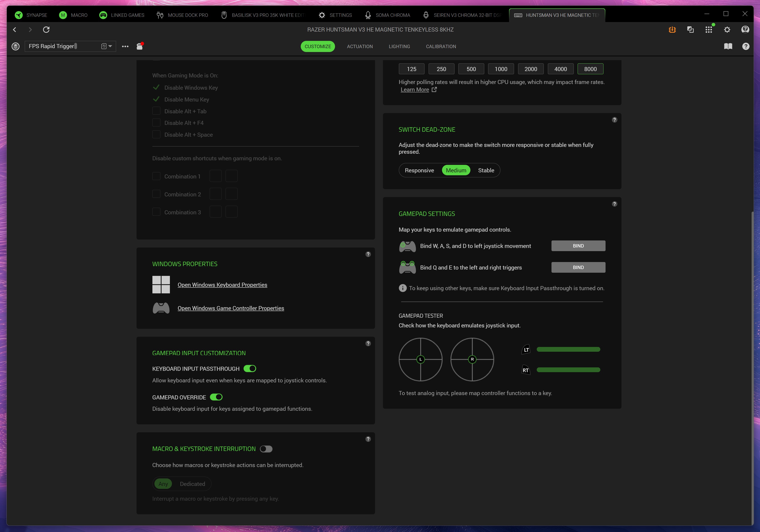Click the RT trigger test bar
The height and width of the screenshot is (532, 760).
(568, 370)
